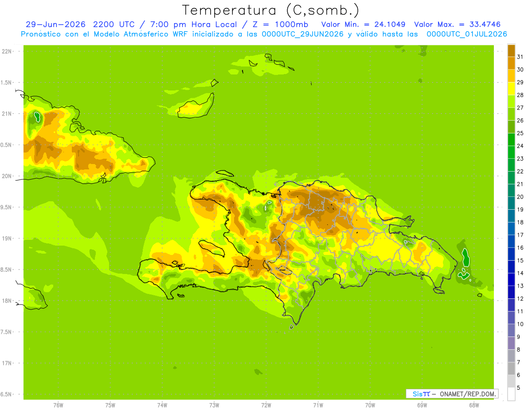Click the '17N' latitude label
Screen dimensions: 532x411
pos(6,363)
